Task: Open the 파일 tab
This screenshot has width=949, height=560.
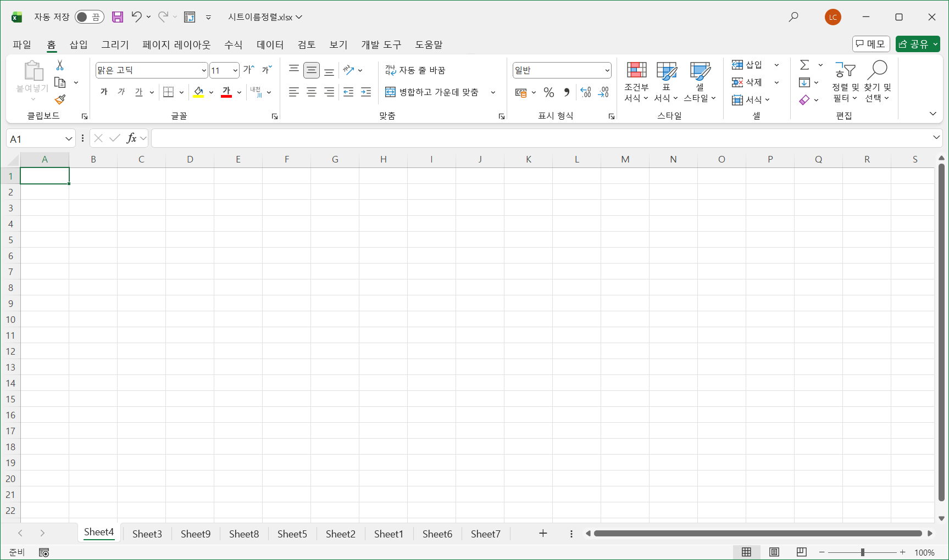Action: (22, 44)
